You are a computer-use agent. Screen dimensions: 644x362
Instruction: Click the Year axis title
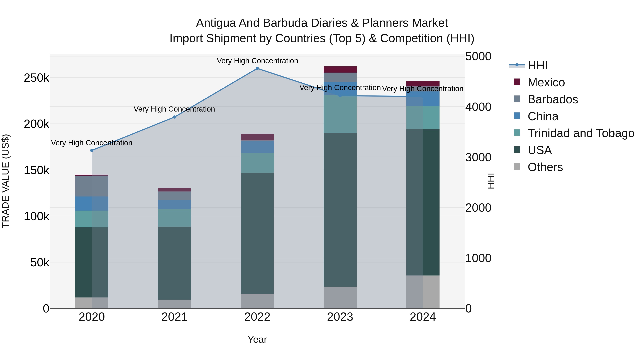pos(257,340)
